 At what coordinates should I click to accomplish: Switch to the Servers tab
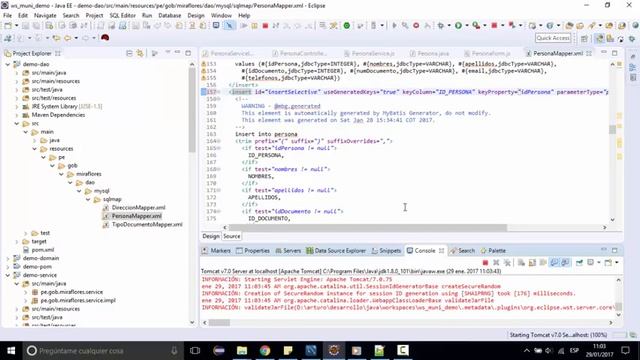pyautogui.click(x=288, y=251)
